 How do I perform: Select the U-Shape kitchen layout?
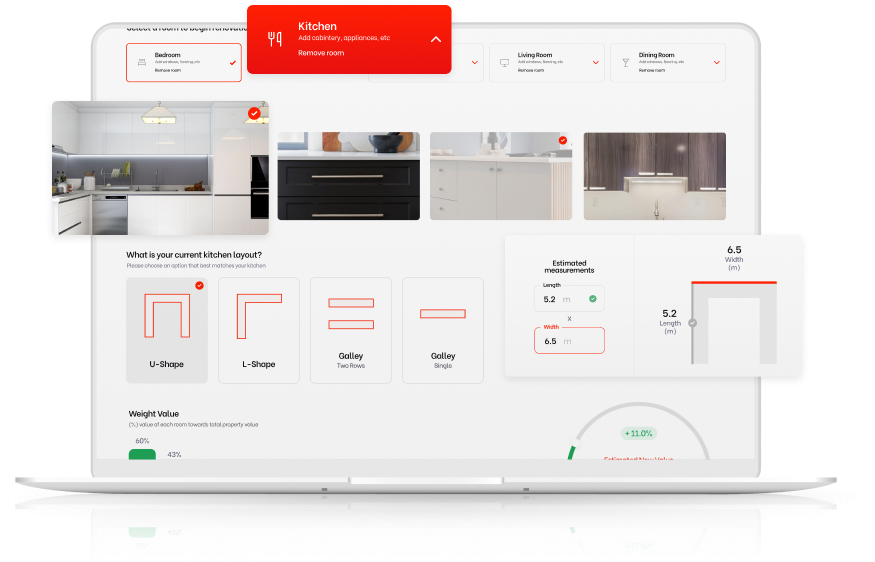pyautogui.click(x=166, y=330)
